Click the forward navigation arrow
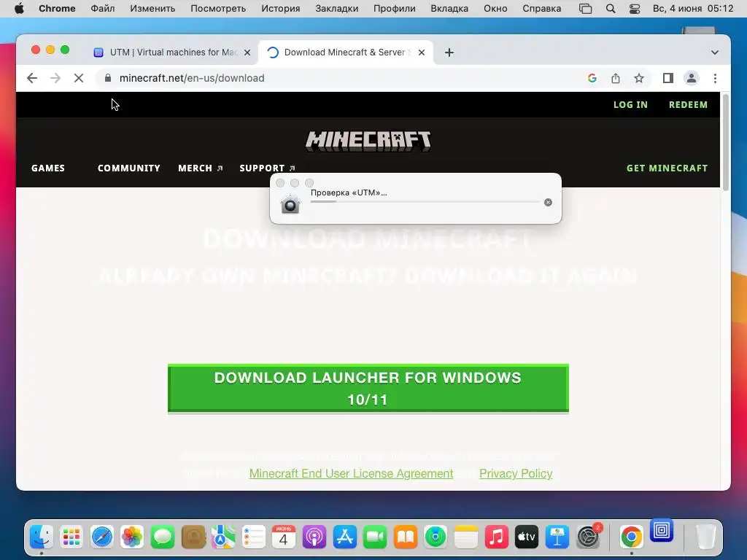747x560 pixels. pos(55,78)
